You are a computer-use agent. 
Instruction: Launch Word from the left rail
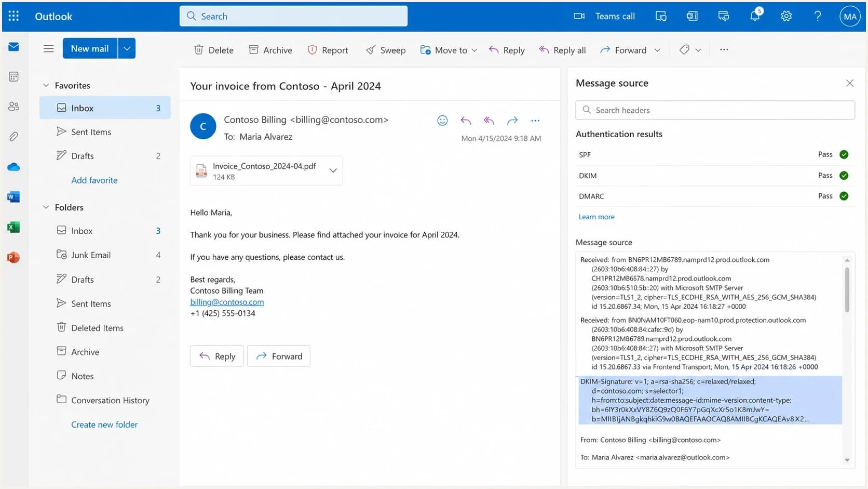point(14,197)
